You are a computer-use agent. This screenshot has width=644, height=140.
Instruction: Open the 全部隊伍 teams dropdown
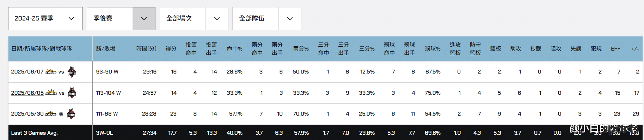pos(266,18)
